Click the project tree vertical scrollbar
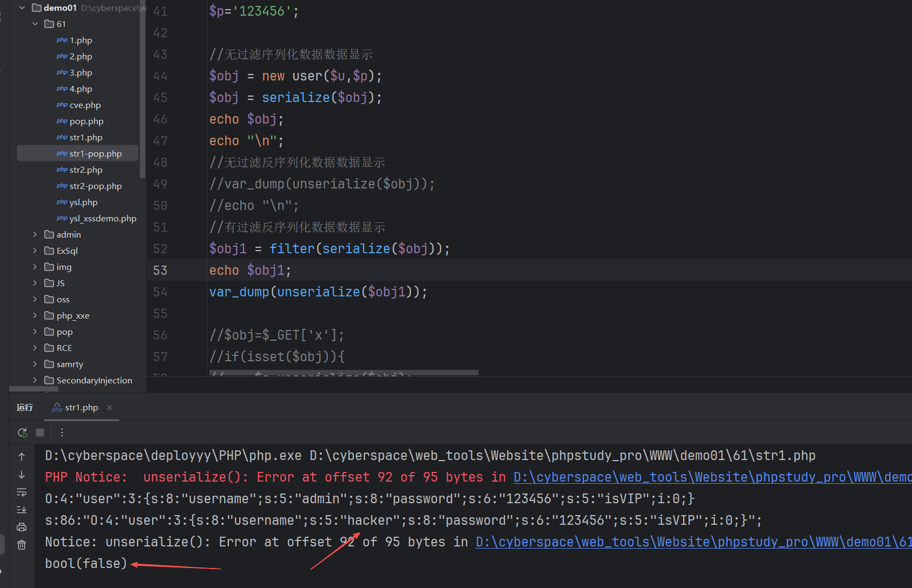This screenshot has height=588, width=912. point(143,89)
